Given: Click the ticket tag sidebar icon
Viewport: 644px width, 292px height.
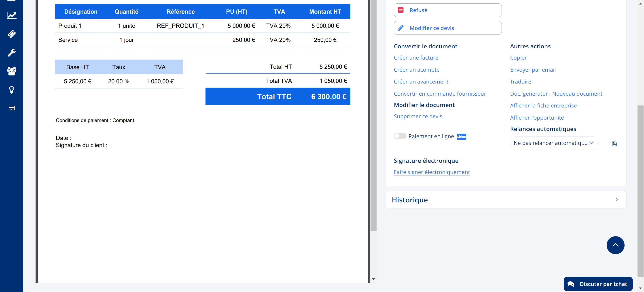Looking at the screenshot, I should [11, 34].
